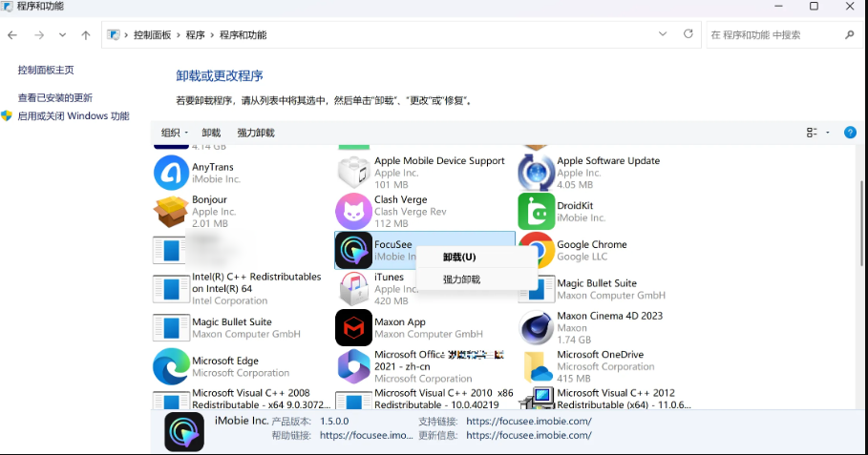
Task: Click the DroidKit green icon
Action: click(x=537, y=211)
